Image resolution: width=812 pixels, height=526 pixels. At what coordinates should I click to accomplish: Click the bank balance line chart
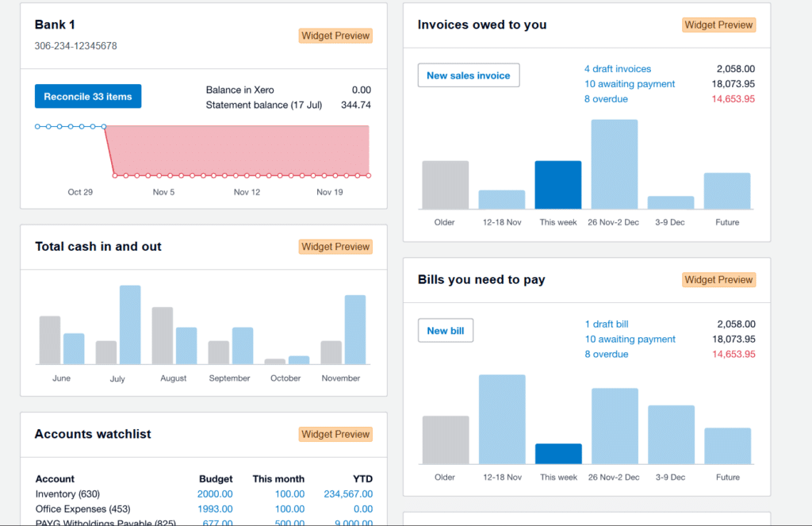coord(202,151)
